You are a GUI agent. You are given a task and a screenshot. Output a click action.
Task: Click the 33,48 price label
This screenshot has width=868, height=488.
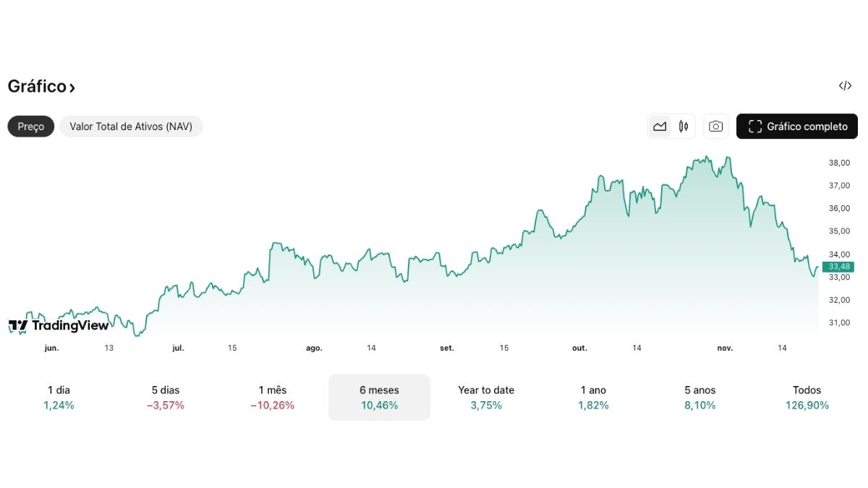click(838, 266)
